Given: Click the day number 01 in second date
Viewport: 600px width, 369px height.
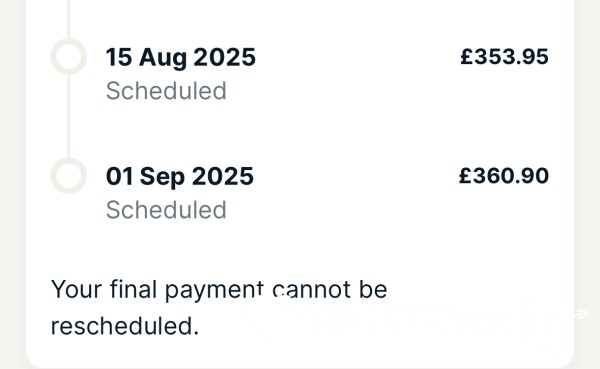Looking at the screenshot, I should tap(120, 176).
